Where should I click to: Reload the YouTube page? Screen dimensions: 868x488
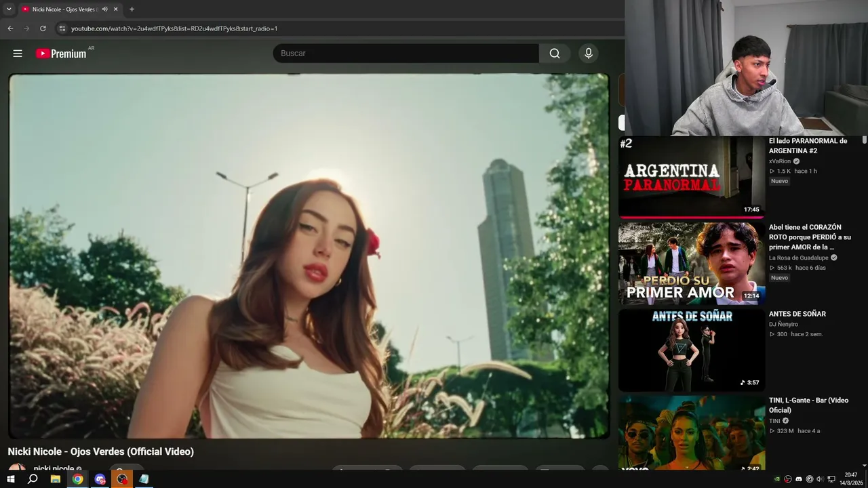pos(43,28)
